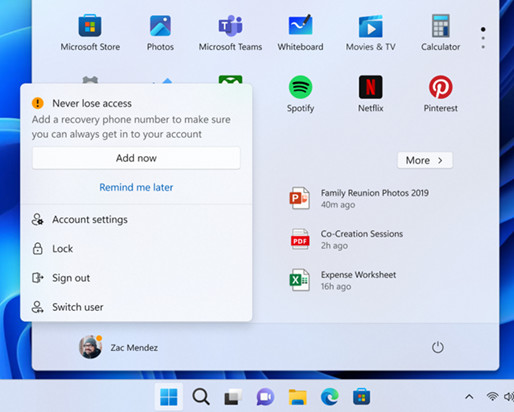
Task: Choose Remind me later link
Action: pyautogui.click(x=136, y=187)
